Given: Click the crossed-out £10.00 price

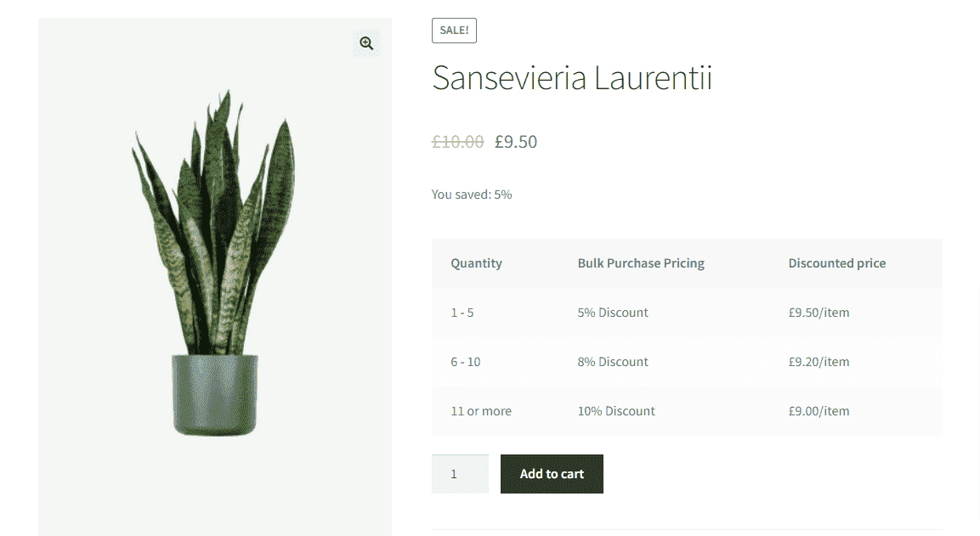Looking at the screenshot, I should coord(457,141).
